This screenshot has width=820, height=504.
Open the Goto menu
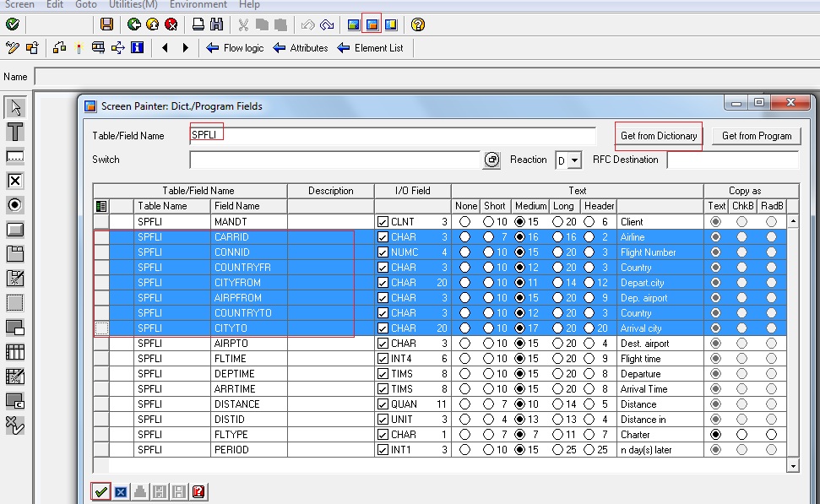pos(86,4)
